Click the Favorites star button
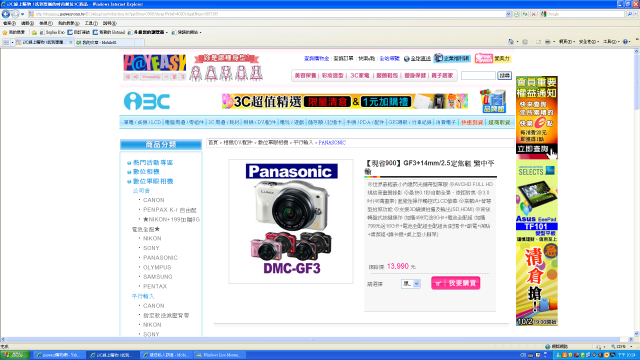The width and height of the screenshot is (640, 360). [x=13, y=32]
